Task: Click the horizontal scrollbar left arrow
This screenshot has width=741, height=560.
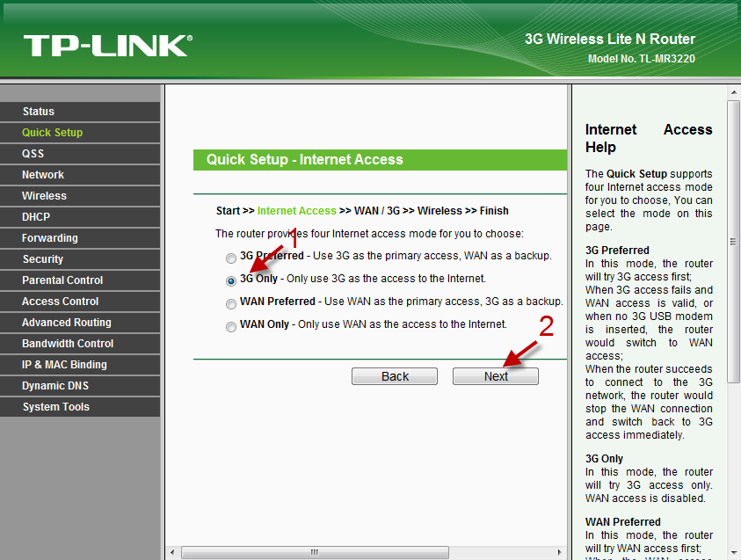Action: (x=172, y=552)
